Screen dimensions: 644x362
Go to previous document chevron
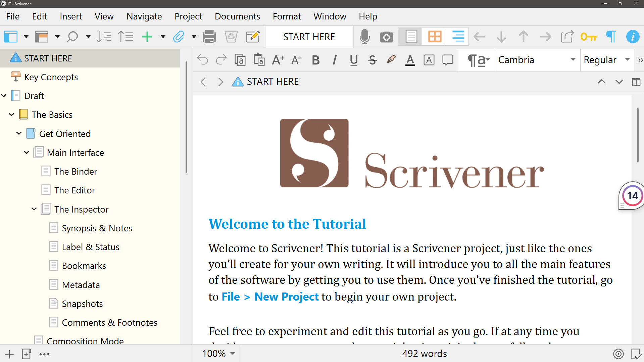click(602, 82)
